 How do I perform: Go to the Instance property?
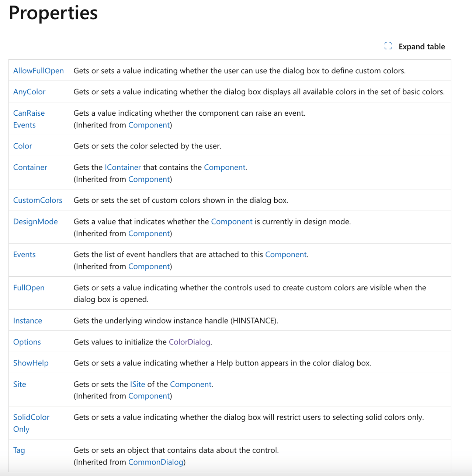coord(28,321)
